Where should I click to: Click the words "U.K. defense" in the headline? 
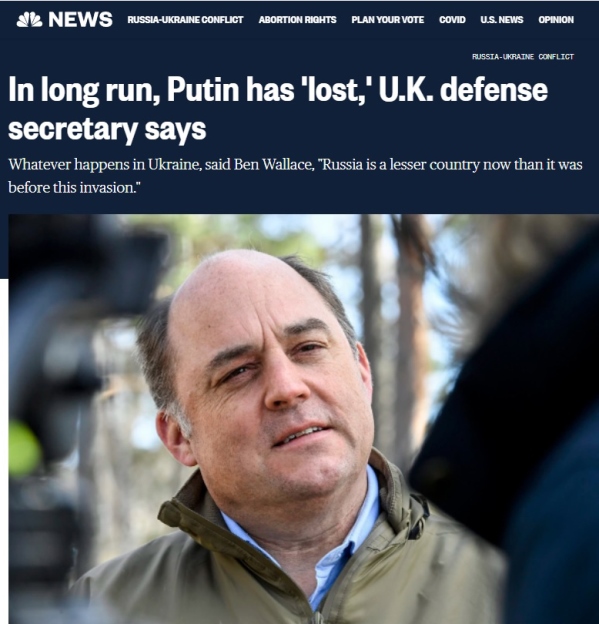[x=463, y=90]
